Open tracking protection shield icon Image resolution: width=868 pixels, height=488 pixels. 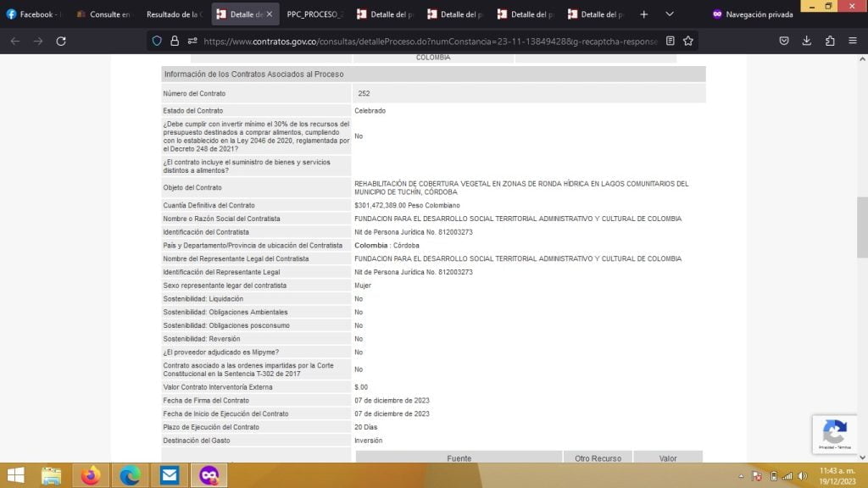point(157,41)
